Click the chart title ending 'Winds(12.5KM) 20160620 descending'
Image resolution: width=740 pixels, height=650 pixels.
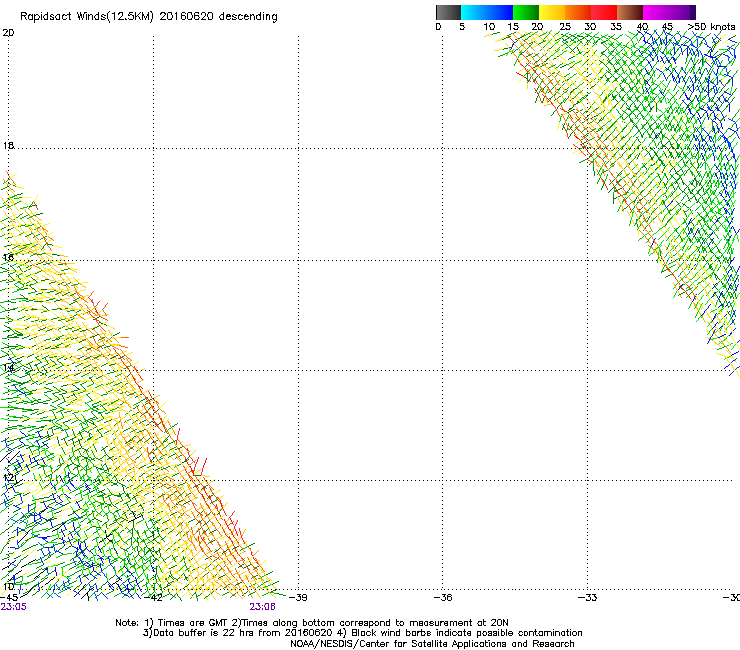pyautogui.click(x=149, y=17)
